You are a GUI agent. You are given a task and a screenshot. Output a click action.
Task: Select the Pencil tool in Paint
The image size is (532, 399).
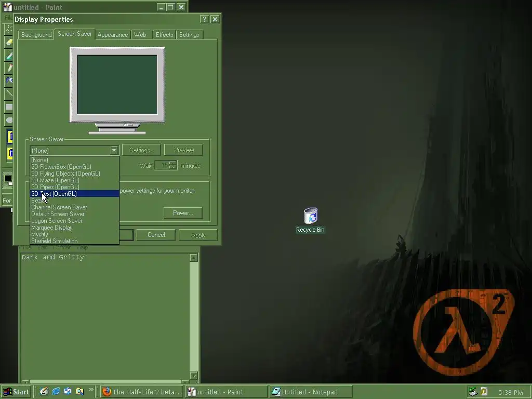[x=9, y=68]
